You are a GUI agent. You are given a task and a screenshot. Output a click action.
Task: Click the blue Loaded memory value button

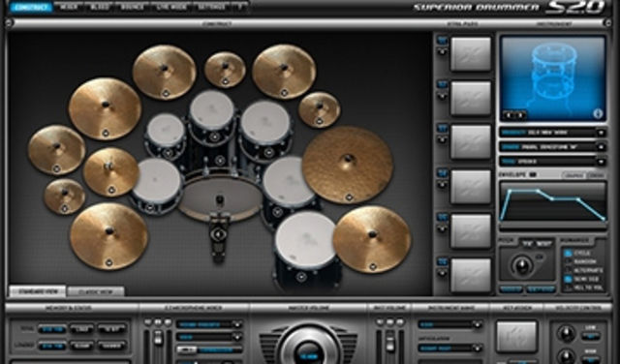(51, 346)
